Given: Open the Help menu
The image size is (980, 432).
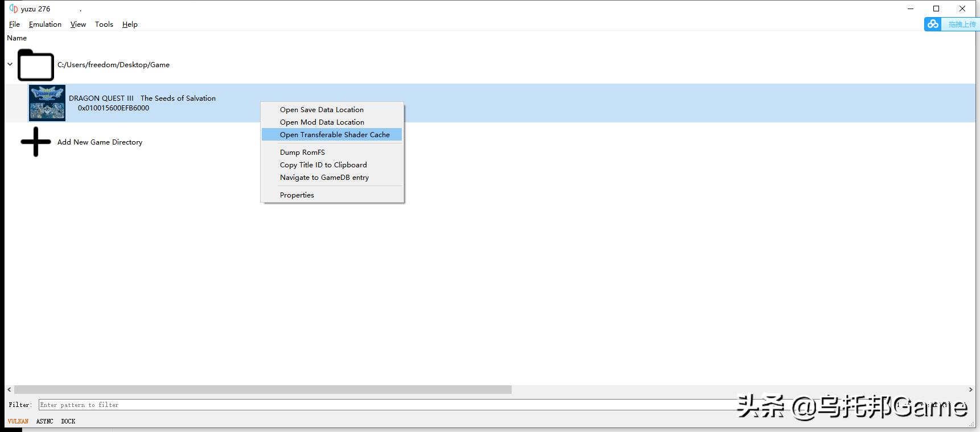Looking at the screenshot, I should pyautogui.click(x=130, y=24).
